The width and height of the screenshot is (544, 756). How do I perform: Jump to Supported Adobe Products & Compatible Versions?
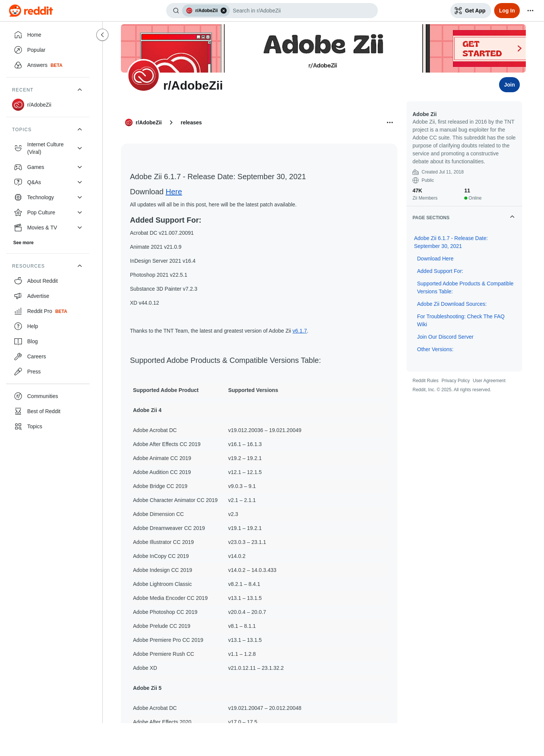(465, 287)
